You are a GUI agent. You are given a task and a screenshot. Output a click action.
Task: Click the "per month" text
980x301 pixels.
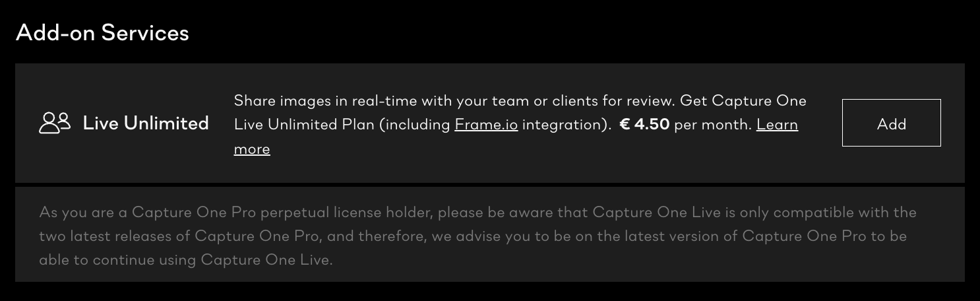713,125
